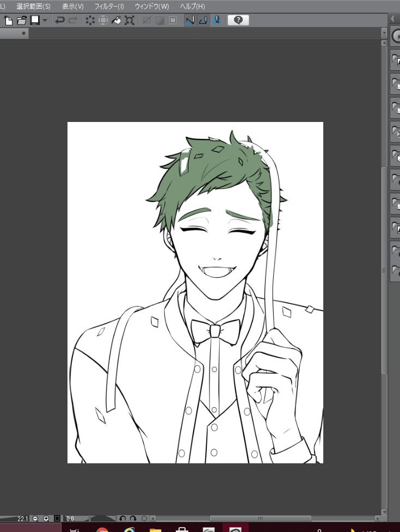This screenshot has width=400, height=532.
Task: Toggle Snap to Grid
Action: (x=217, y=20)
